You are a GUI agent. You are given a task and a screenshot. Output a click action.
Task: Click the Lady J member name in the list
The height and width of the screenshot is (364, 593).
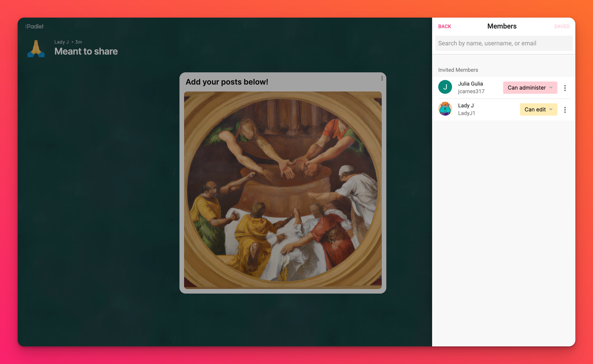466,105
